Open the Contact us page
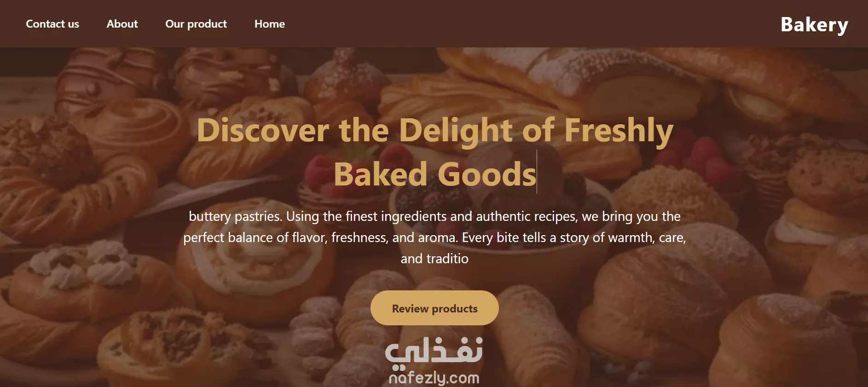 coord(52,24)
